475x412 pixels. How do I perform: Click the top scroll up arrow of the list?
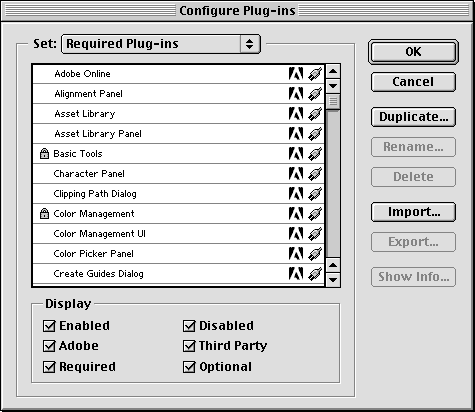tap(333, 71)
